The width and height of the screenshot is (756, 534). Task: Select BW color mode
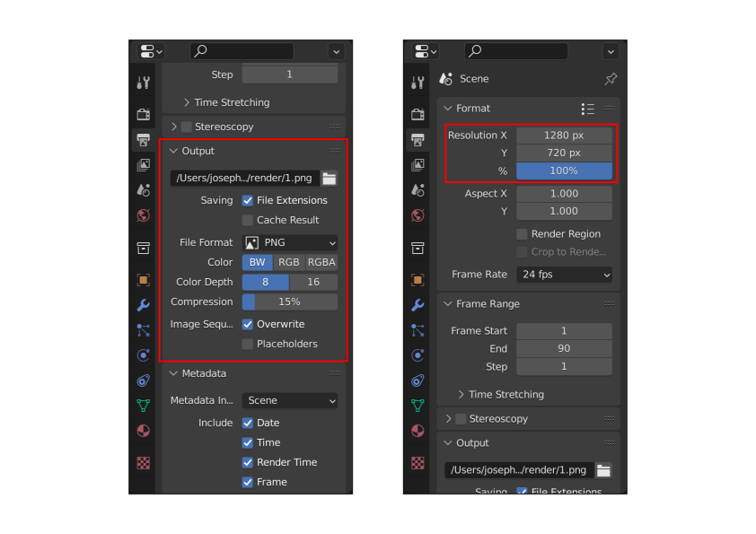coord(258,263)
